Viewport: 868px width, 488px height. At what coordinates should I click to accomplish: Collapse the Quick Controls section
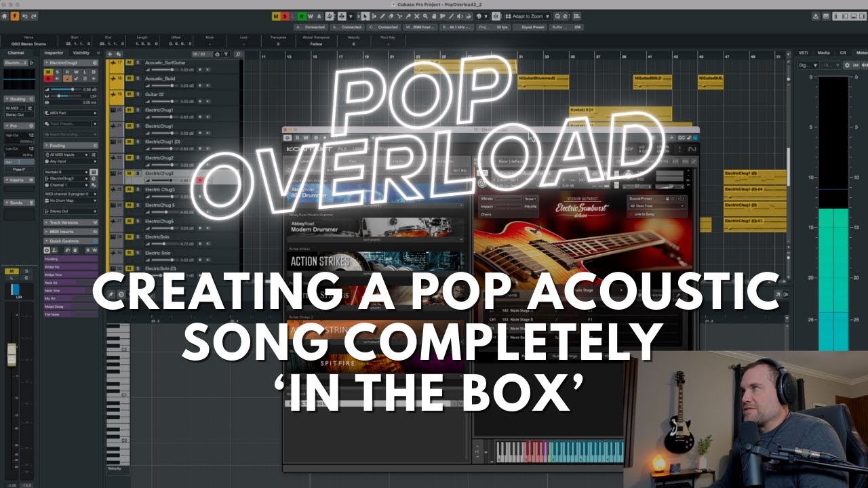point(71,241)
